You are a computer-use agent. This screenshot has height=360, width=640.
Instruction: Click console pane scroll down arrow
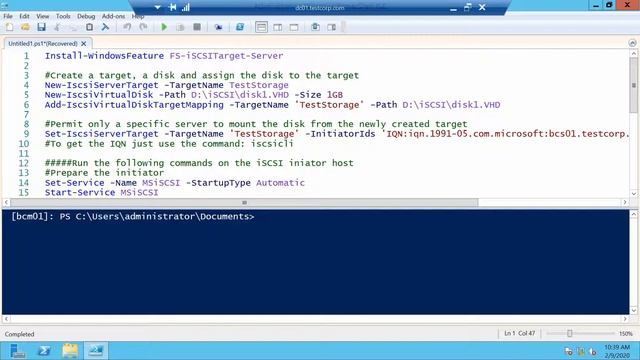pyautogui.click(x=633, y=310)
